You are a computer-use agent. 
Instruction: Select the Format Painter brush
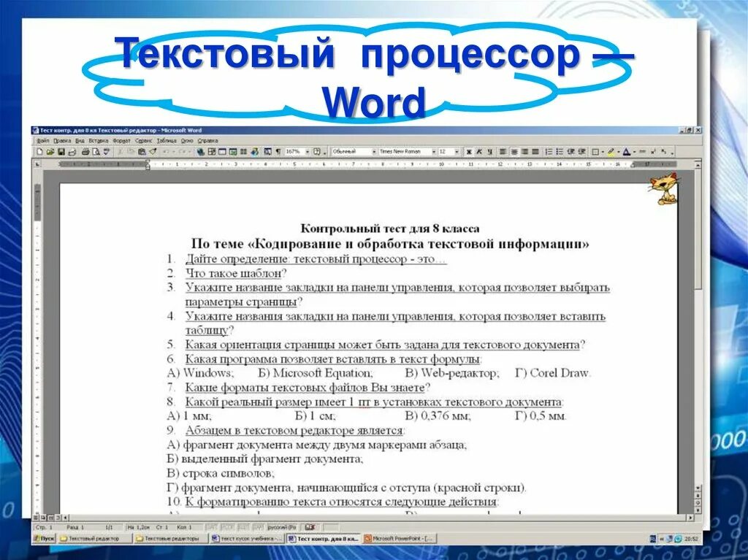pos(153,152)
